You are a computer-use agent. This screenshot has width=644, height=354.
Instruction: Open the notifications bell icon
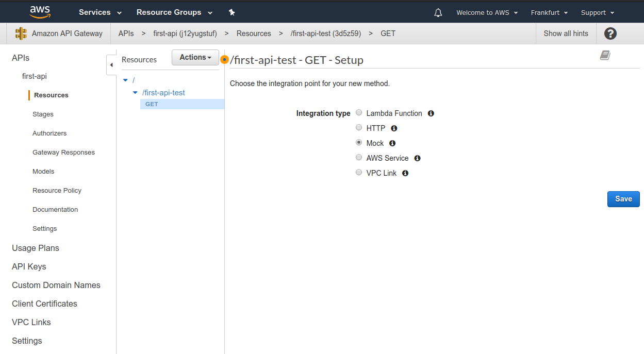[438, 12]
